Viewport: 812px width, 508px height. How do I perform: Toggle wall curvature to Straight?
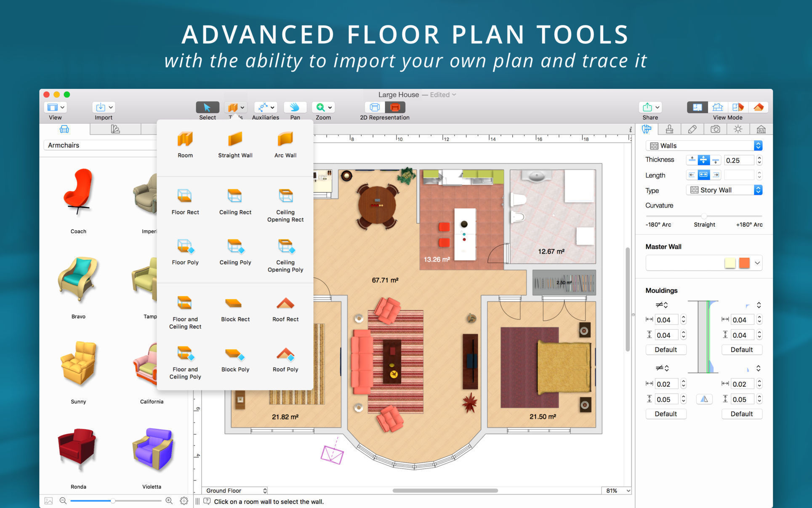point(700,217)
